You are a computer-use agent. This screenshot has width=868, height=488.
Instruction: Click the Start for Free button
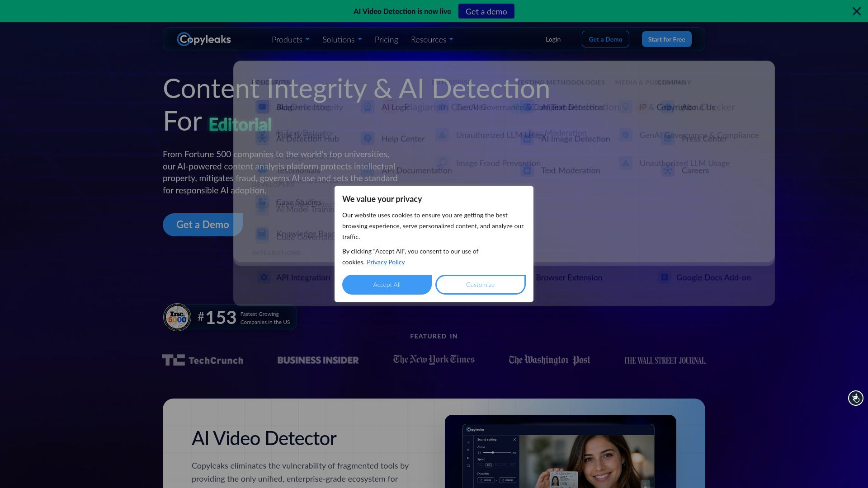(666, 39)
